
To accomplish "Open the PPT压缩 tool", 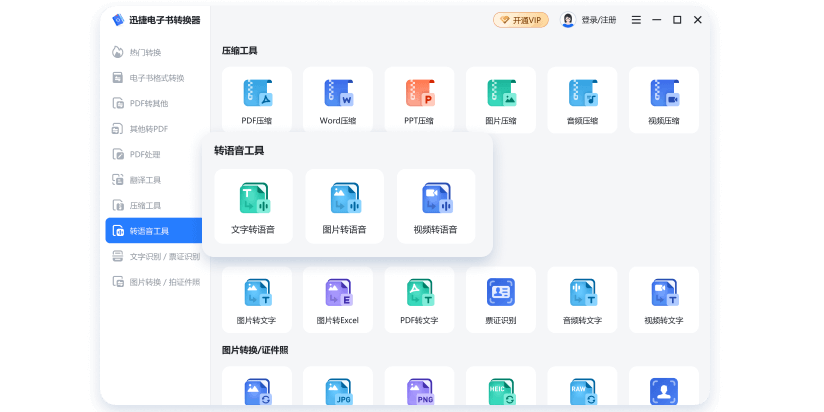I will click(x=419, y=99).
